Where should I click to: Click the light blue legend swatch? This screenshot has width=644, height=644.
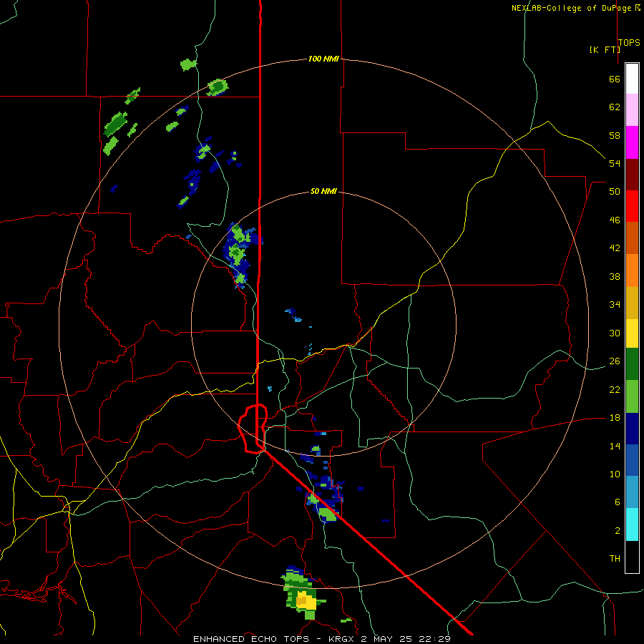coord(632,492)
